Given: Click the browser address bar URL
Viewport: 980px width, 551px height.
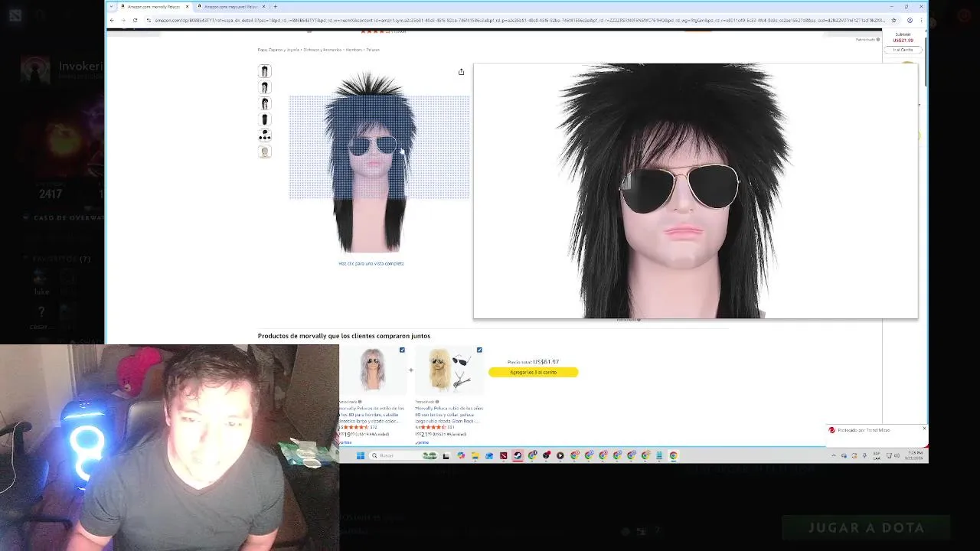Looking at the screenshot, I should (519, 20).
